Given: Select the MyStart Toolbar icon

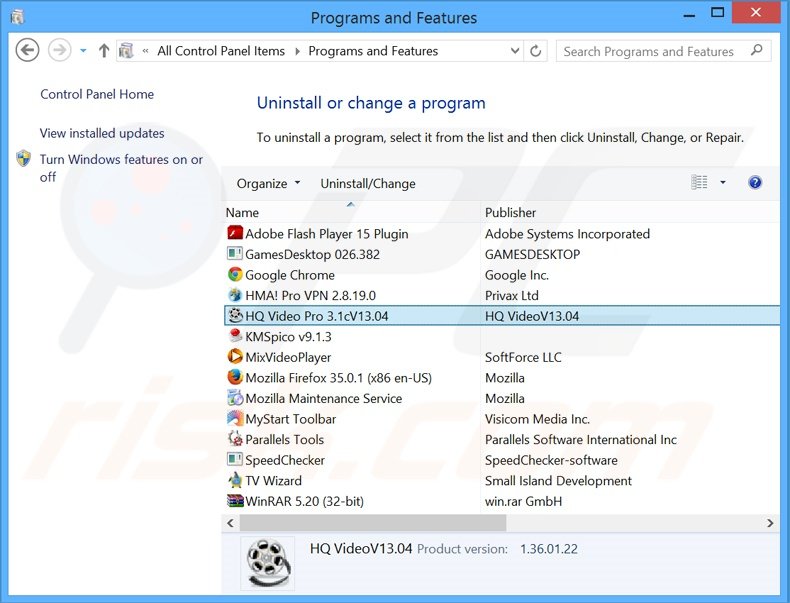Looking at the screenshot, I should point(235,418).
